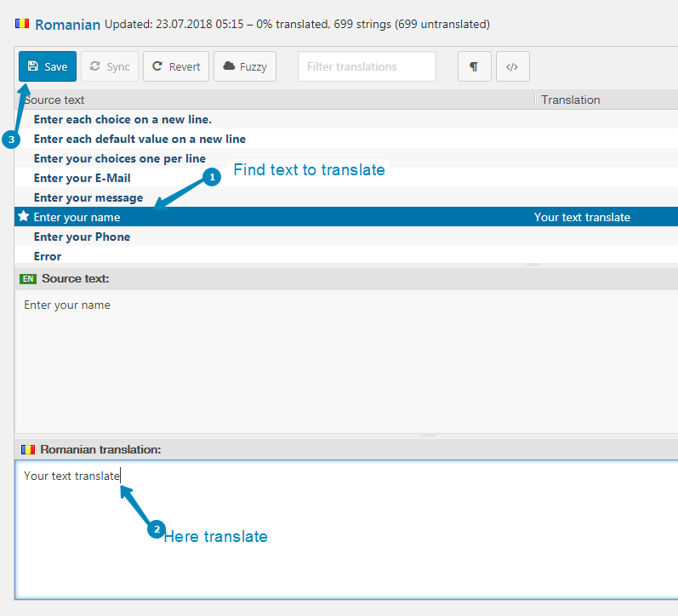Viewport: 678px width, 616px height.
Task: Select the 'Enter your Phone' string
Action: [x=82, y=237]
